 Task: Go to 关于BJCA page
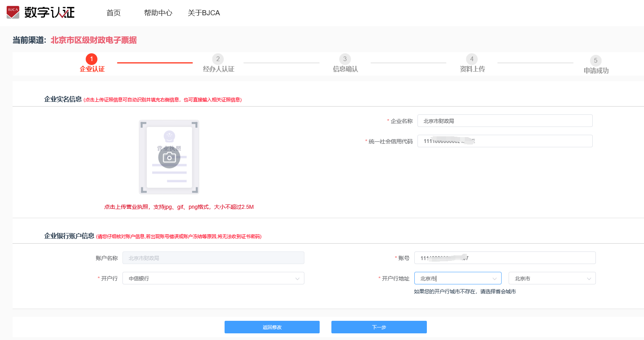point(204,13)
